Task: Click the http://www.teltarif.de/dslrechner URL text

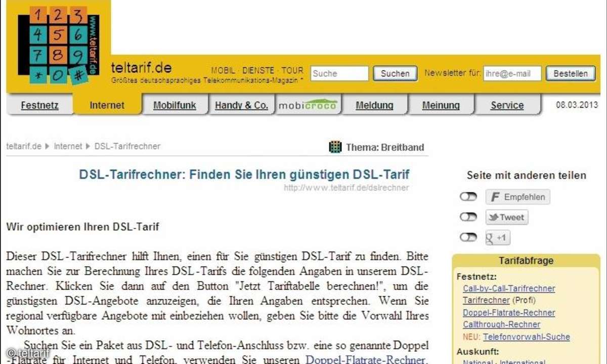Action: 346,188
